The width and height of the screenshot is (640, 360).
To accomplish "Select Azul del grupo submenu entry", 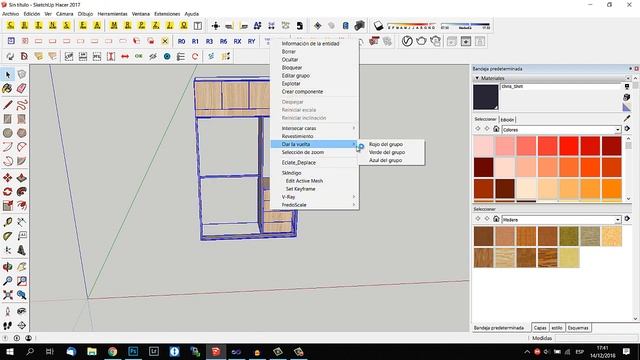I will pyautogui.click(x=385, y=160).
